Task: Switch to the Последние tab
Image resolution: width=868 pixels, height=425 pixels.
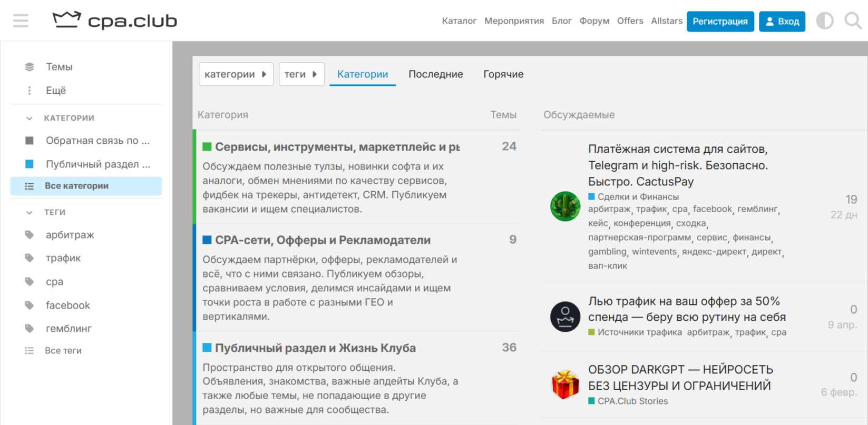Action: click(x=435, y=74)
